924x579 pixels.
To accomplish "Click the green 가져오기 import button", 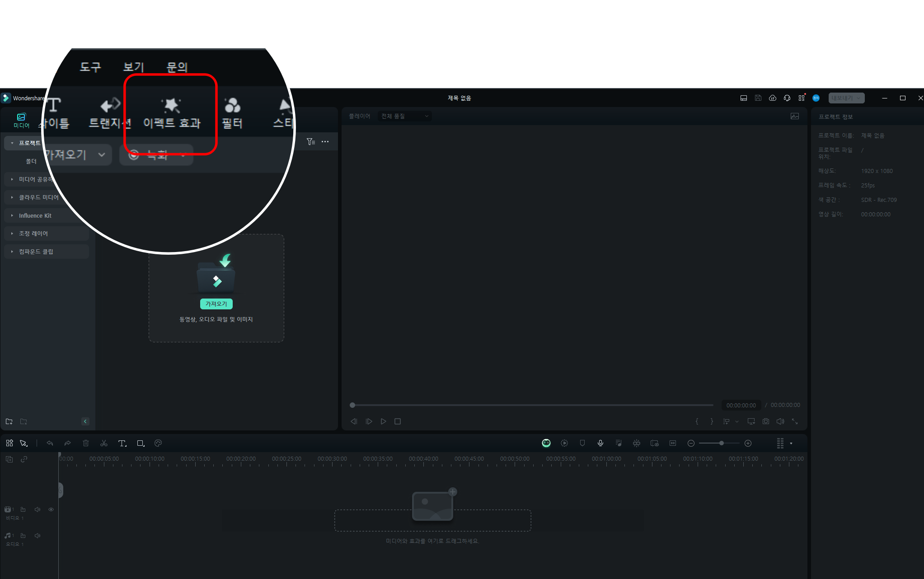I will click(216, 304).
